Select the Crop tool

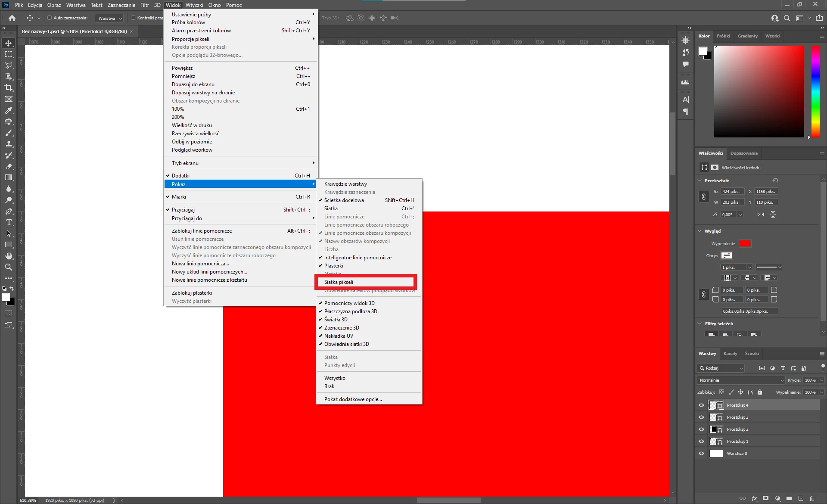pyautogui.click(x=9, y=88)
